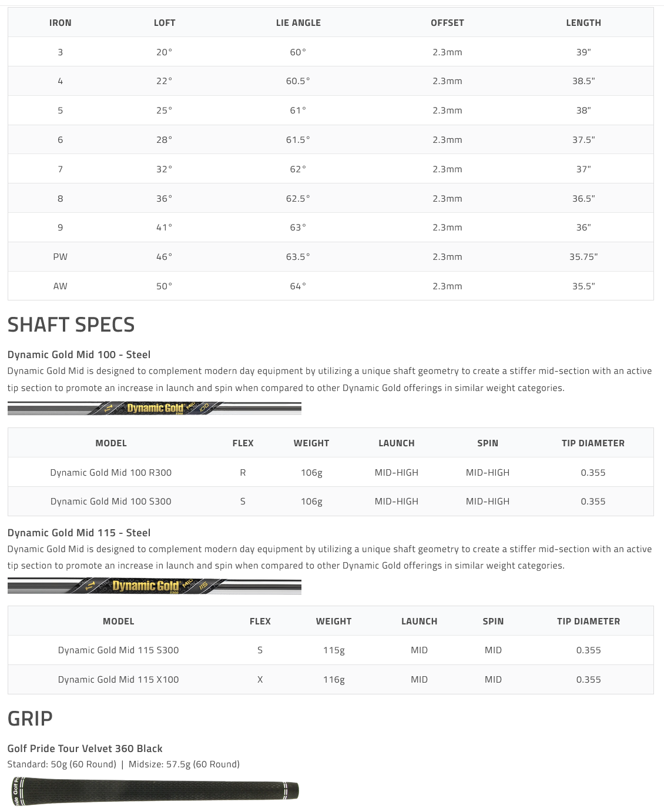The image size is (664, 812).
Task: Click the Dynamic Gold Mid 115 - Steel title
Action: click(x=79, y=533)
